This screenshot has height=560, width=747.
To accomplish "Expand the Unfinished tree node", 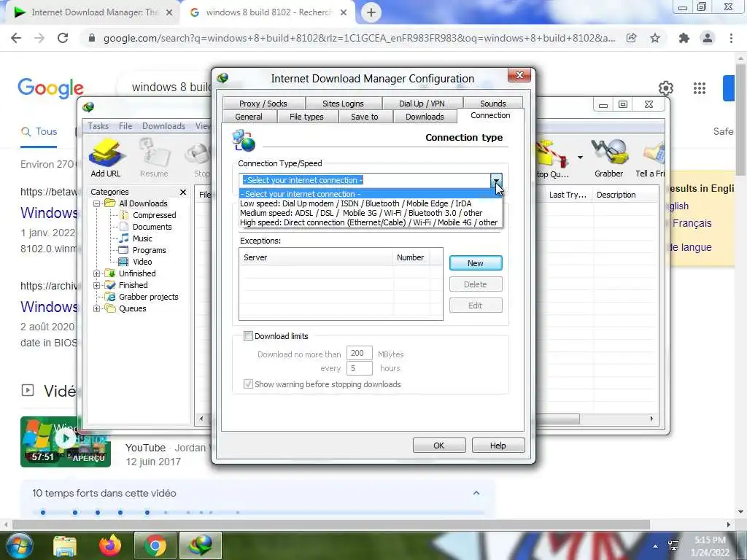I will (x=97, y=273).
